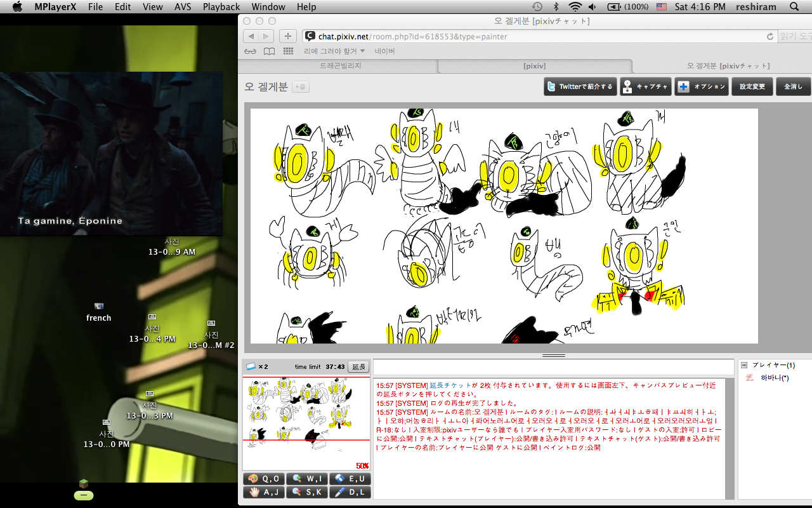The image size is (812, 508).
Task: Click the horizontal split handle below canvas
Action: click(554, 356)
